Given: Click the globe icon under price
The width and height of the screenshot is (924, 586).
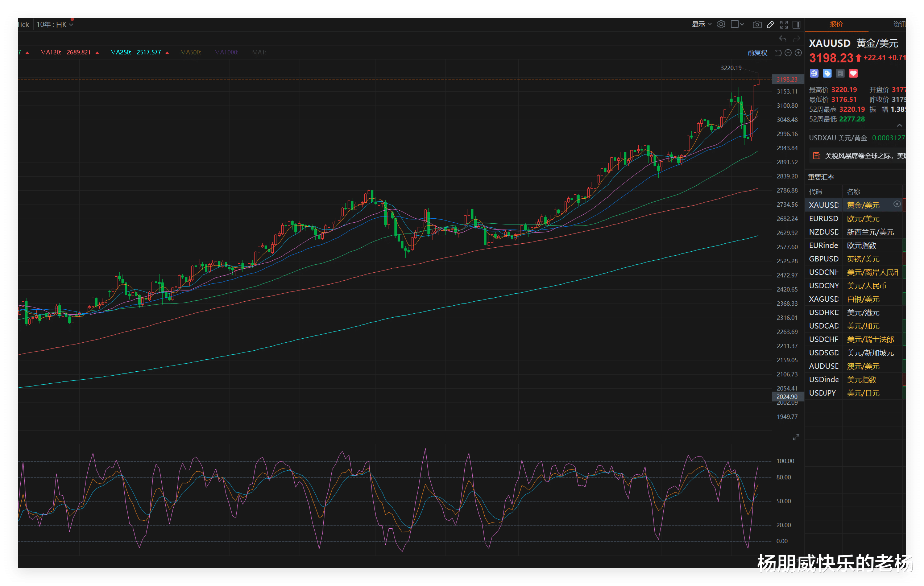Looking at the screenshot, I should 814,73.
